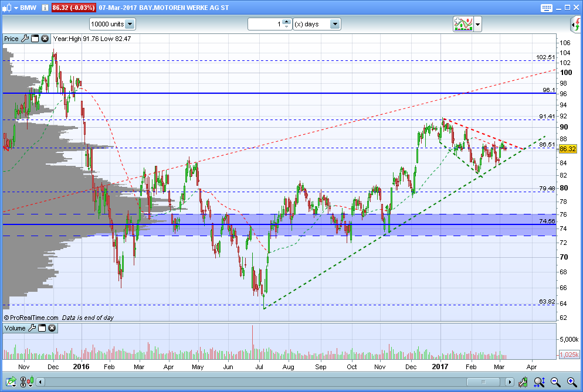Click the period count field showing 1
583x392 pixels.
coord(265,24)
